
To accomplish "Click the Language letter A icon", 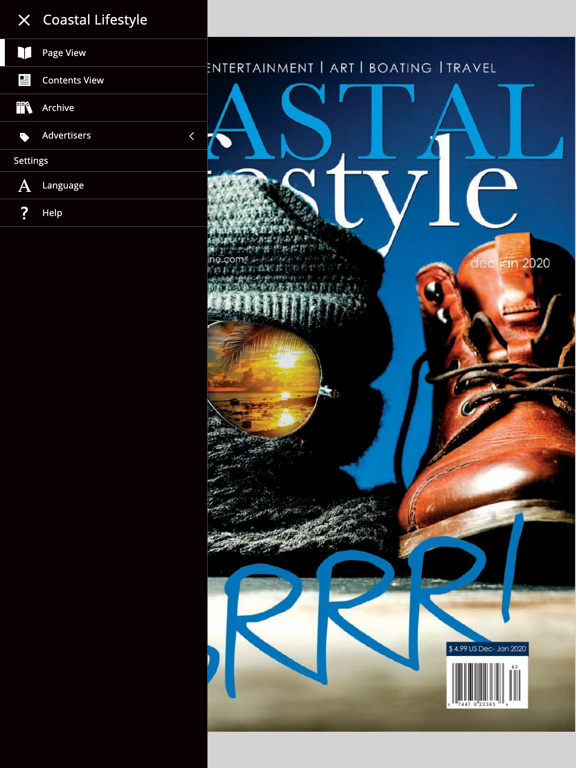I will tap(24, 186).
